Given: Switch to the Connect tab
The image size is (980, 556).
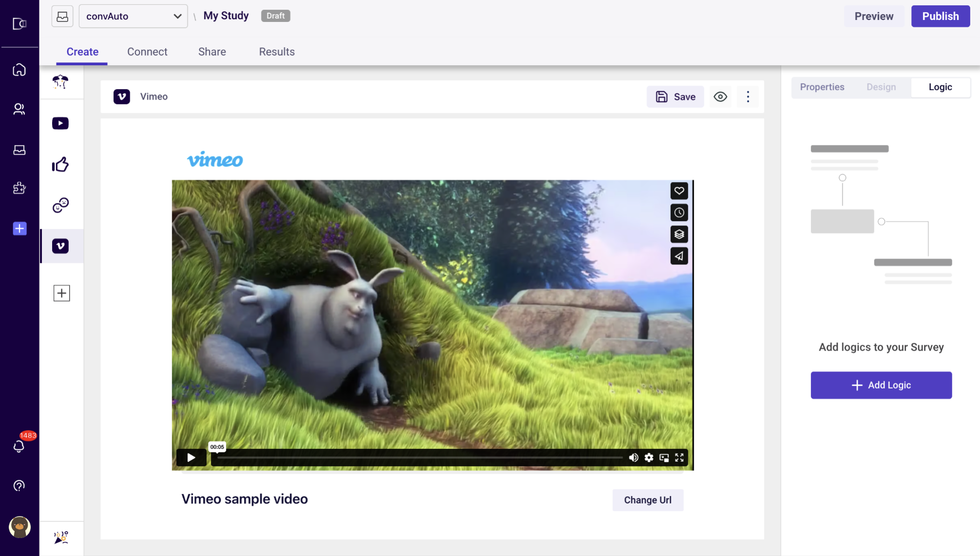Looking at the screenshot, I should click(147, 52).
